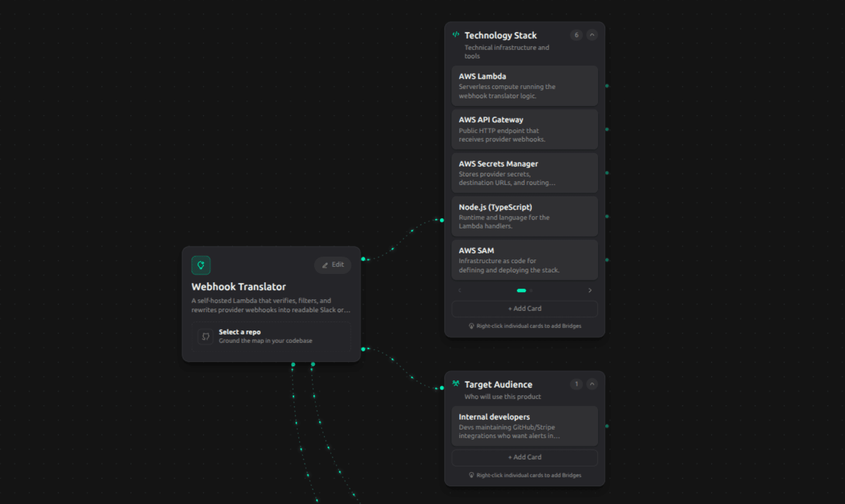Open the Select a repo option
Screen dimensions: 845x504
(x=271, y=336)
